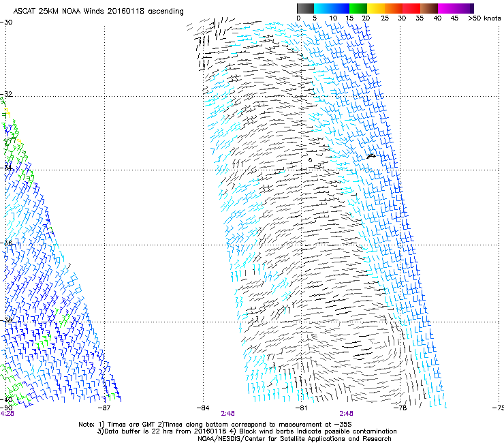Viewport: 504px width, 443px height.
Task: Click the cyan-blue 5-15 knots legend segment
Action: 332,8
